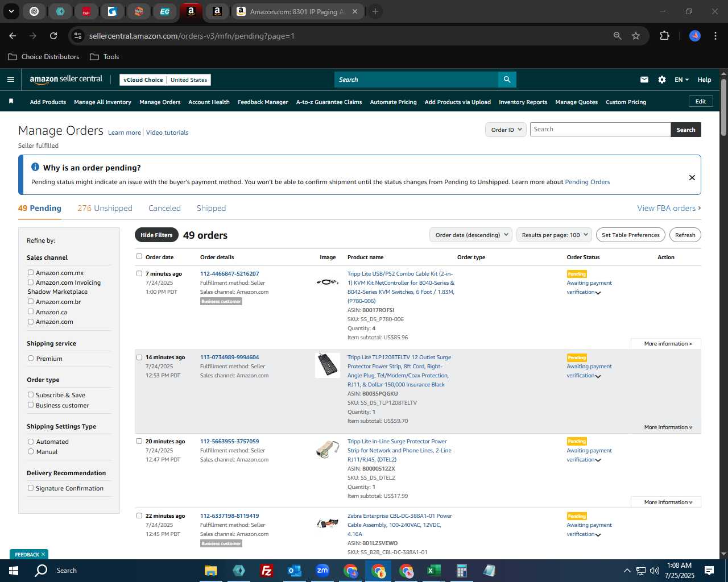Viewport: 728px width, 582px height.
Task: Click the browser zoom magnifier icon
Action: (x=618, y=36)
